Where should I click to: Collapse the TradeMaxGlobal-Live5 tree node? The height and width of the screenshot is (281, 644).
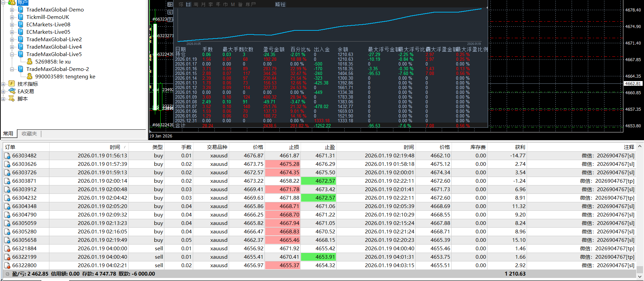click(x=12, y=54)
